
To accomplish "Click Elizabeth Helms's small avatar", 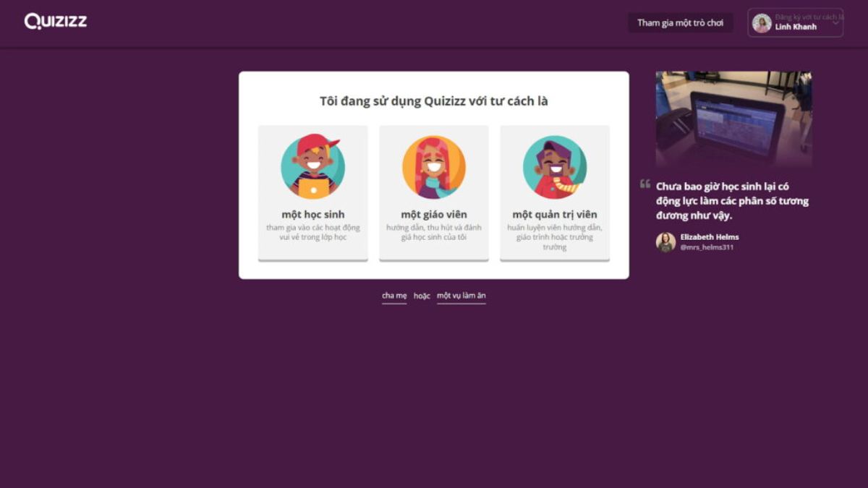I will pyautogui.click(x=665, y=242).
